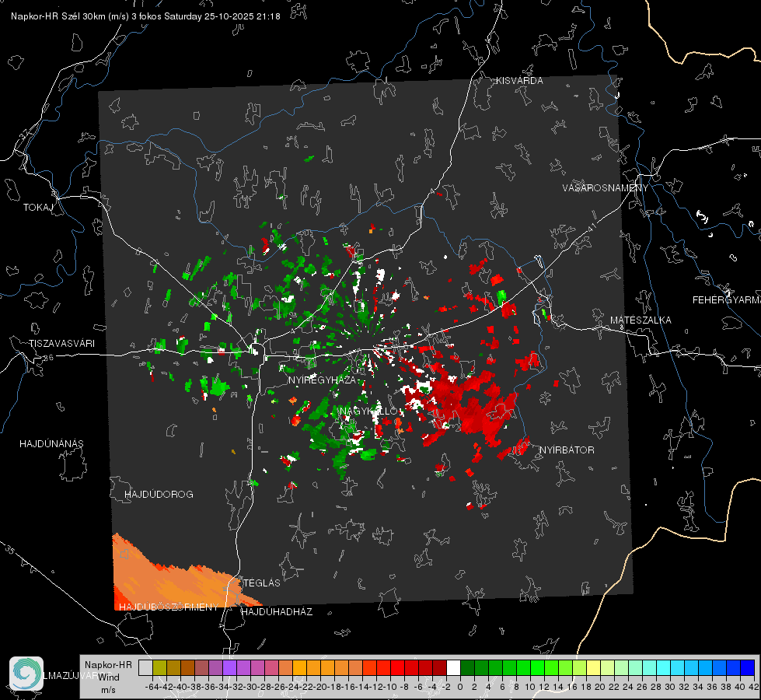
Task: Click the HAJDÚHADHÁZ town label
Action: pyautogui.click(x=277, y=612)
